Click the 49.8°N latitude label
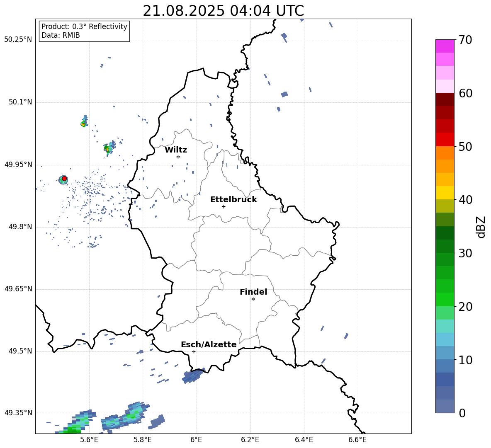 point(20,227)
